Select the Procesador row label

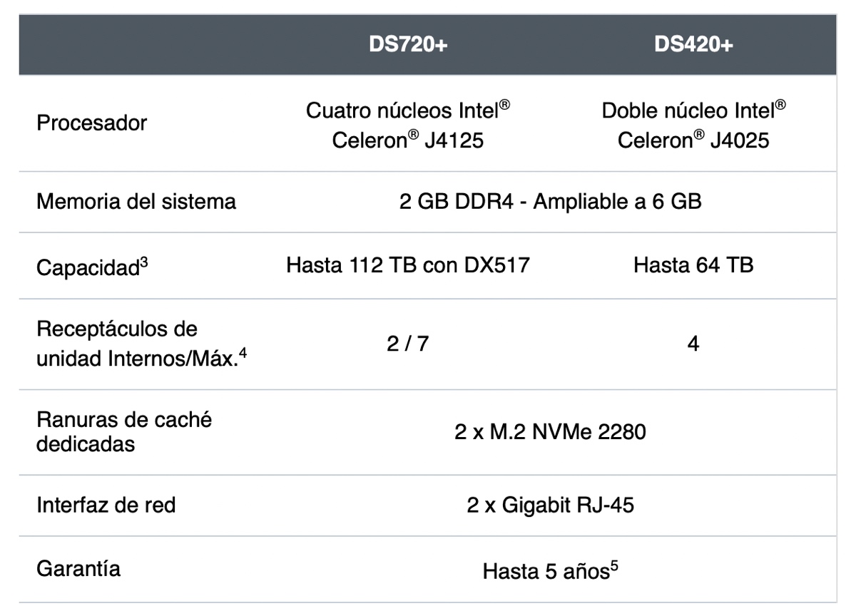(x=91, y=123)
